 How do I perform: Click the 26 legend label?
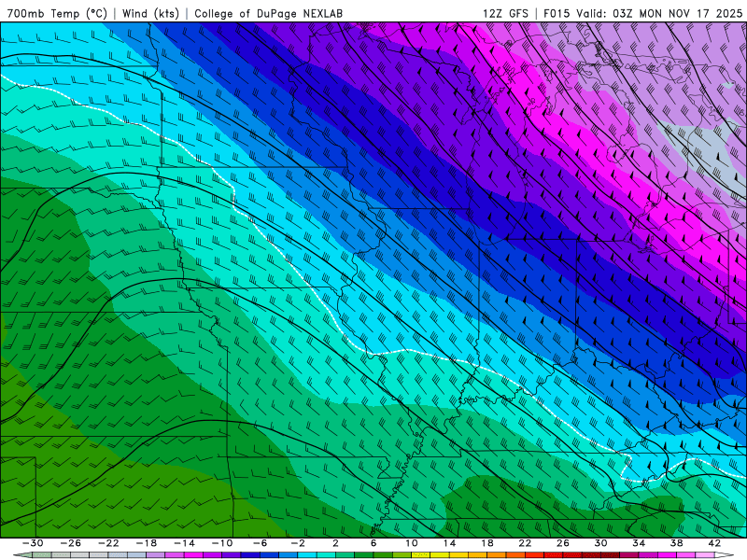(563, 543)
